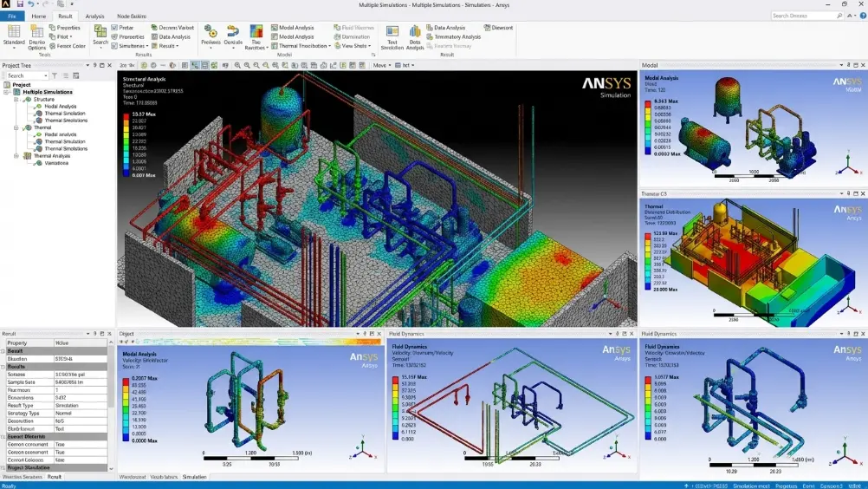Image resolution: width=868 pixels, height=489 pixels.
Task: Close the Project Tree panel
Action: click(x=109, y=65)
